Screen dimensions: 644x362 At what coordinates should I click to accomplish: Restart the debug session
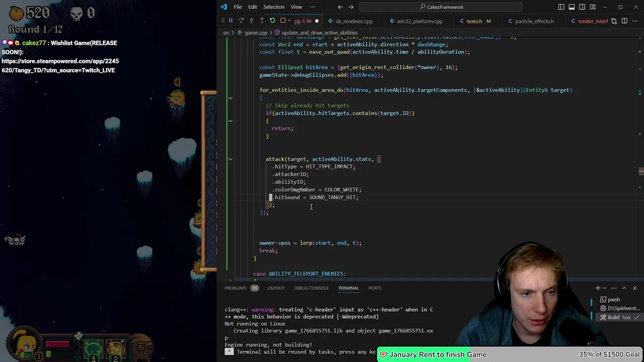272,21
